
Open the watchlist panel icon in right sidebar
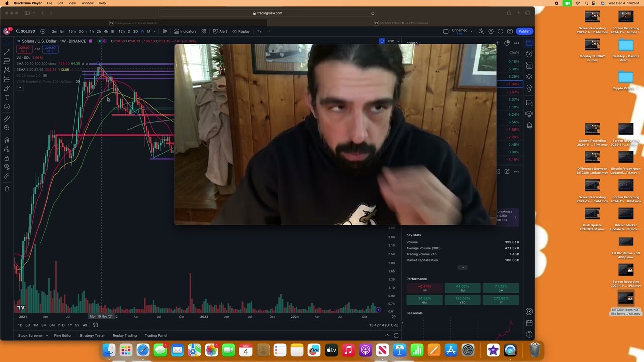(529, 43)
